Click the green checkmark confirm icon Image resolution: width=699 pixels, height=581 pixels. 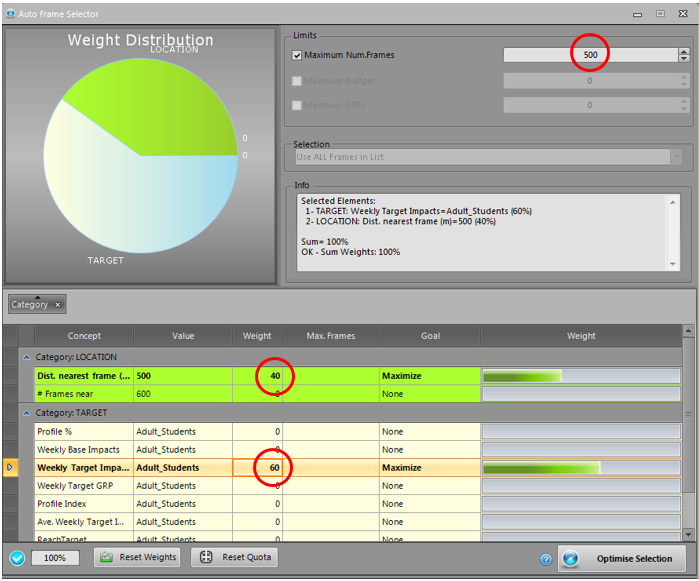pos(17,558)
